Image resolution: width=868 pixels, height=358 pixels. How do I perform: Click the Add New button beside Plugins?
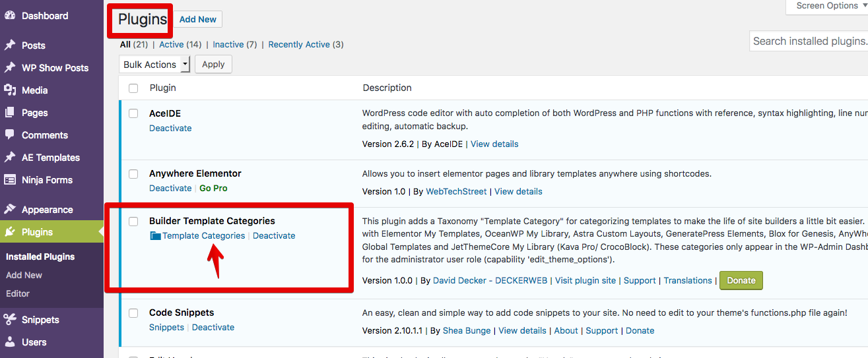click(x=198, y=19)
